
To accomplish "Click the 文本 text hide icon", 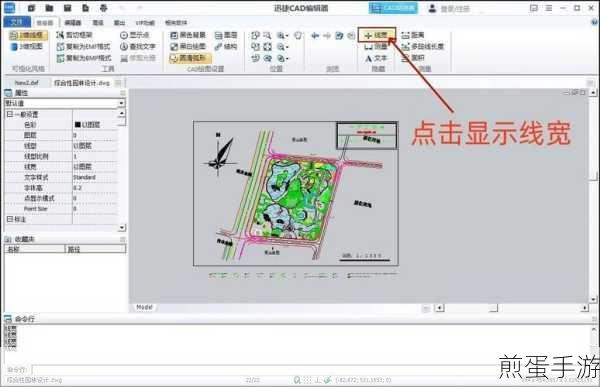I will (376, 58).
